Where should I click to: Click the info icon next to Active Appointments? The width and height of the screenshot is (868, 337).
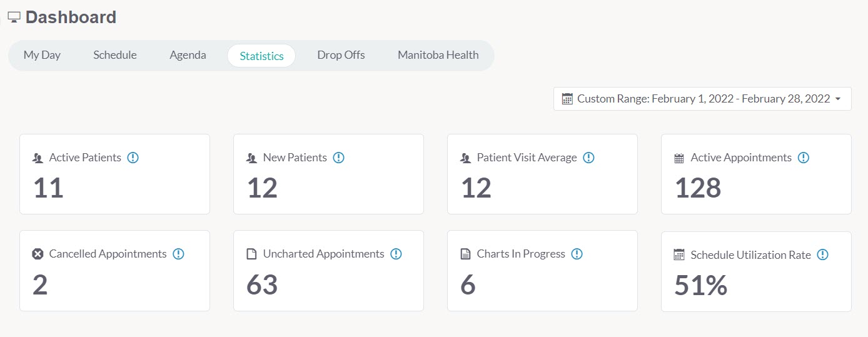pyautogui.click(x=804, y=158)
